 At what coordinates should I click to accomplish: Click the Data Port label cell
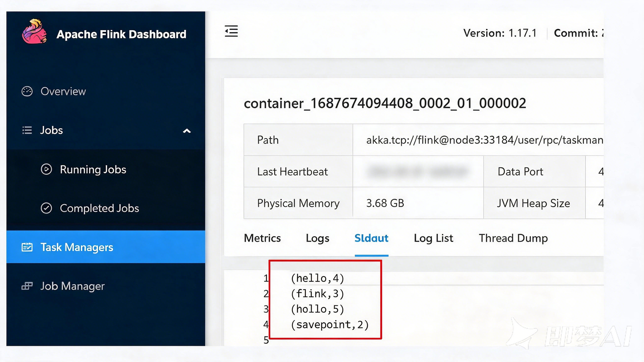[535, 171]
